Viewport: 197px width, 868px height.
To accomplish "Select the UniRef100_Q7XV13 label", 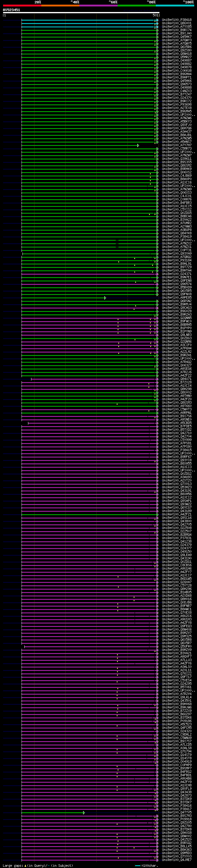I will (x=177, y=484).
